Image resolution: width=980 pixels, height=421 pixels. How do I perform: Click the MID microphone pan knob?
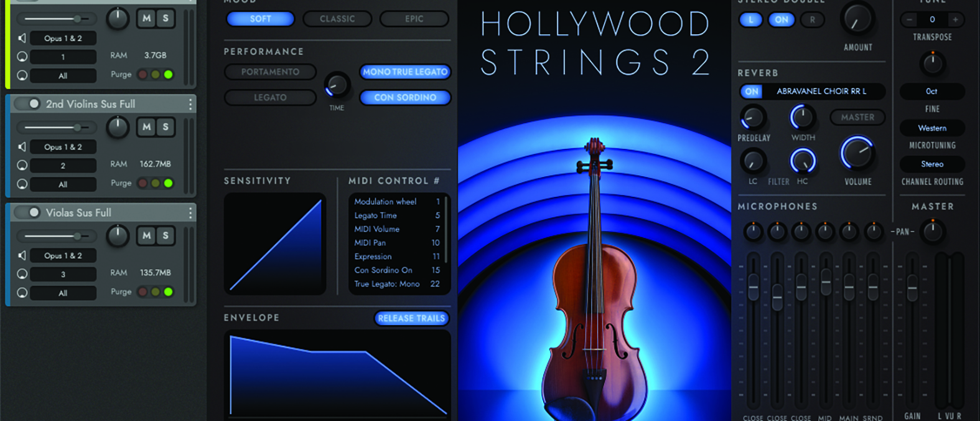[825, 232]
